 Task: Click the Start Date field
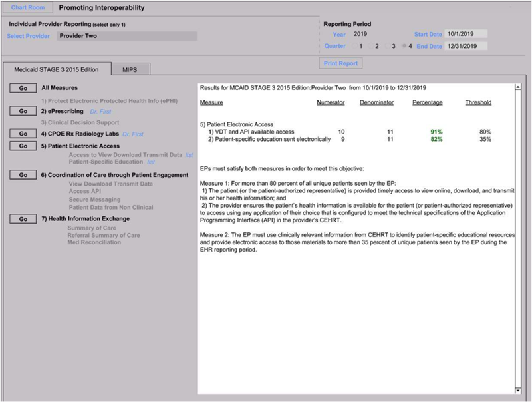[x=468, y=33]
